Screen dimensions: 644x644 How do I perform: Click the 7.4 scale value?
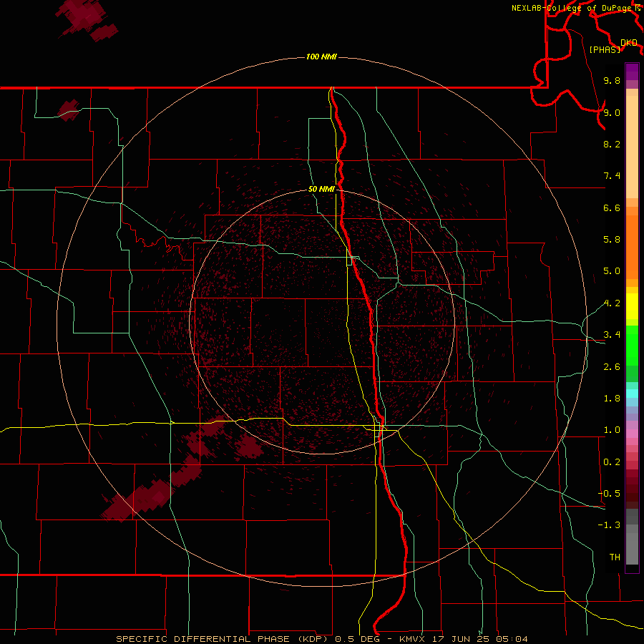pos(612,176)
